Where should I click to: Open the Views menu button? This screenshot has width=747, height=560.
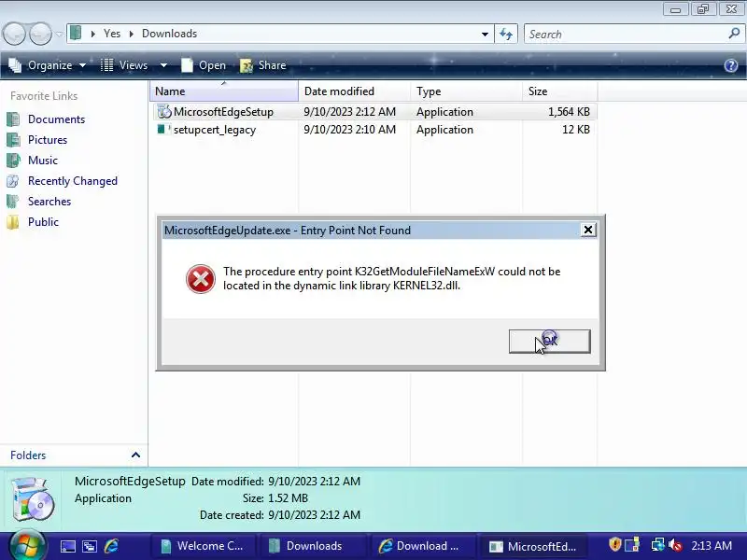[x=125, y=65]
